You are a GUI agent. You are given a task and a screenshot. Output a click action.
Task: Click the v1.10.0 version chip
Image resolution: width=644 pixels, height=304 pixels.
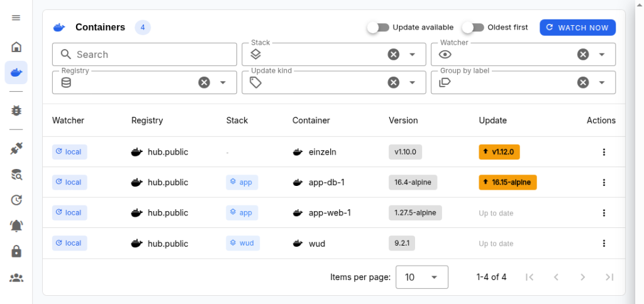(406, 152)
